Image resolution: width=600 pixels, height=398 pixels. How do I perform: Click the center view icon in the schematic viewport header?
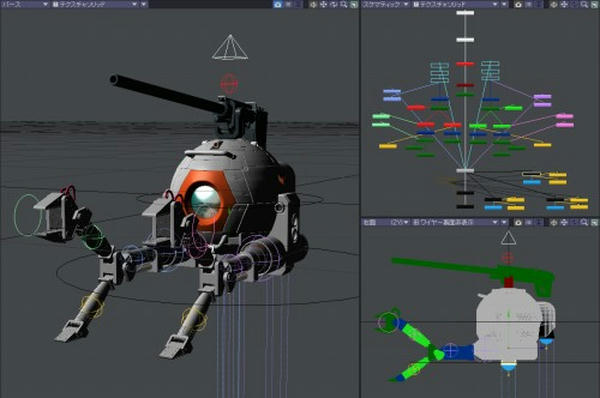point(553,4)
